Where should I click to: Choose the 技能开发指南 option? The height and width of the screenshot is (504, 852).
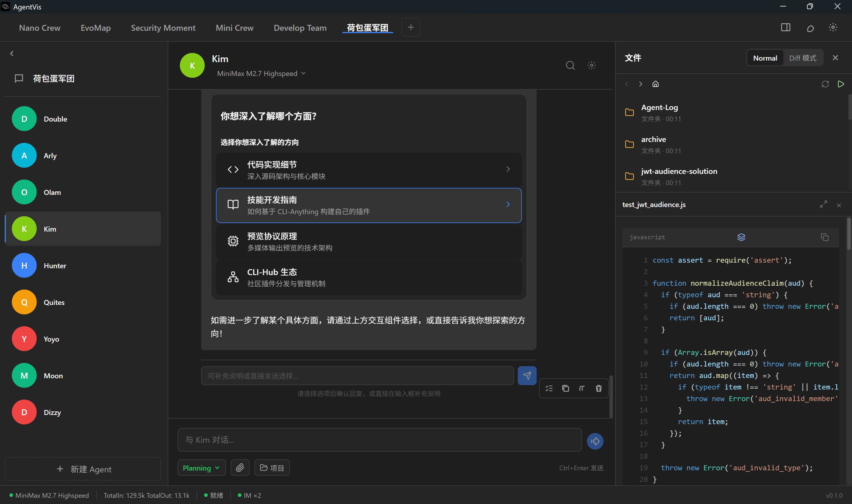click(x=369, y=205)
